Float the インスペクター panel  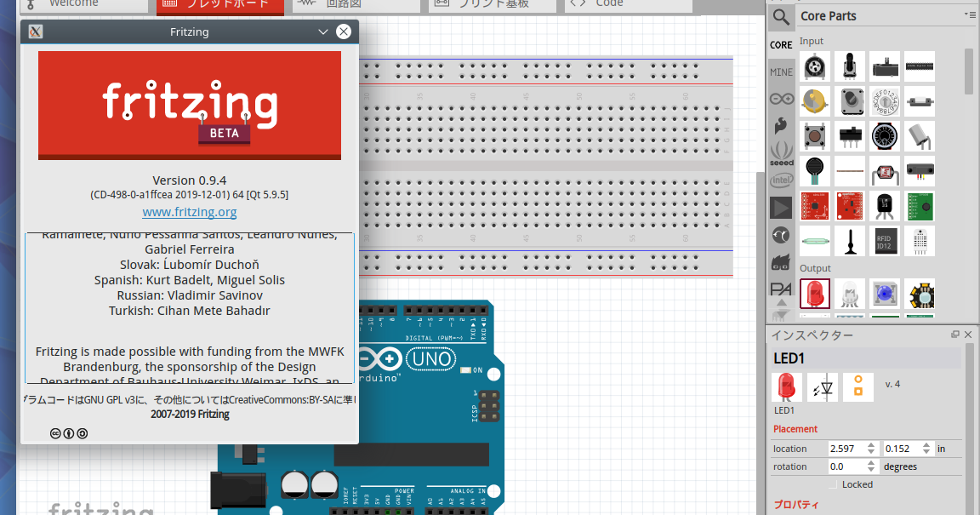tap(955, 335)
